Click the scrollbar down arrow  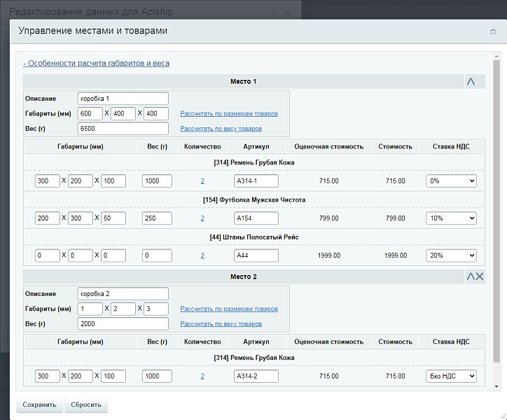click(x=496, y=386)
